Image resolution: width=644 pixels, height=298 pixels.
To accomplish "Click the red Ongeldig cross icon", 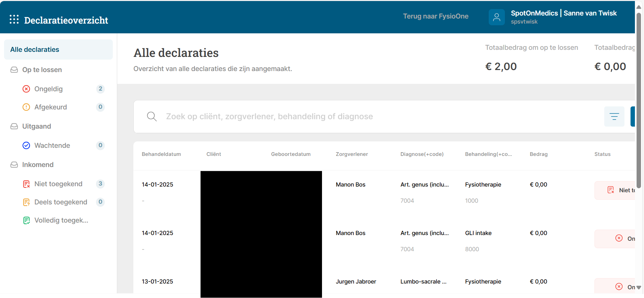I will (26, 89).
